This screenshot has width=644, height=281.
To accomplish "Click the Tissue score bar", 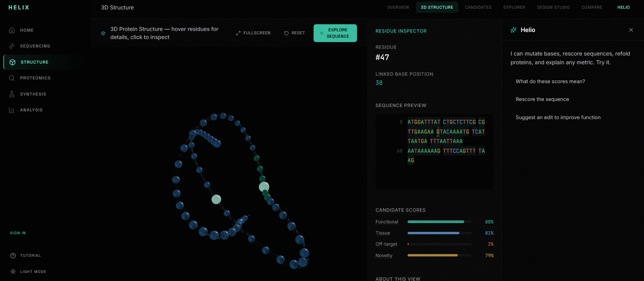I will click(x=439, y=233).
